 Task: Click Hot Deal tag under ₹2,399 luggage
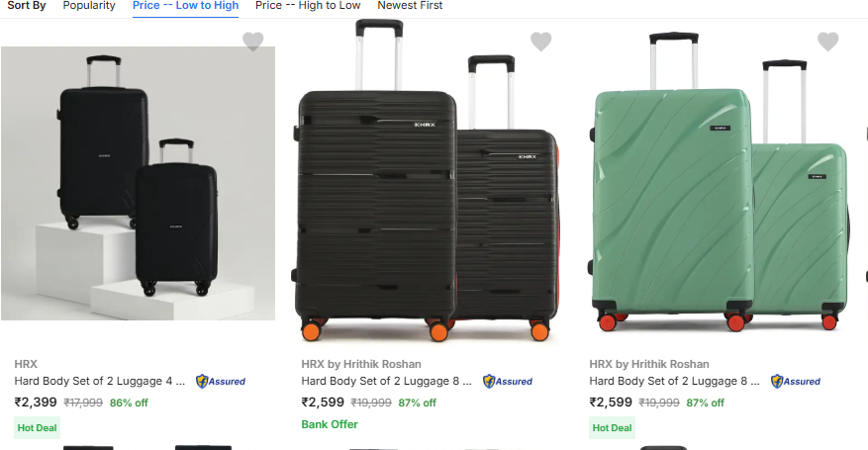pyautogui.click(x=38, y=428)
